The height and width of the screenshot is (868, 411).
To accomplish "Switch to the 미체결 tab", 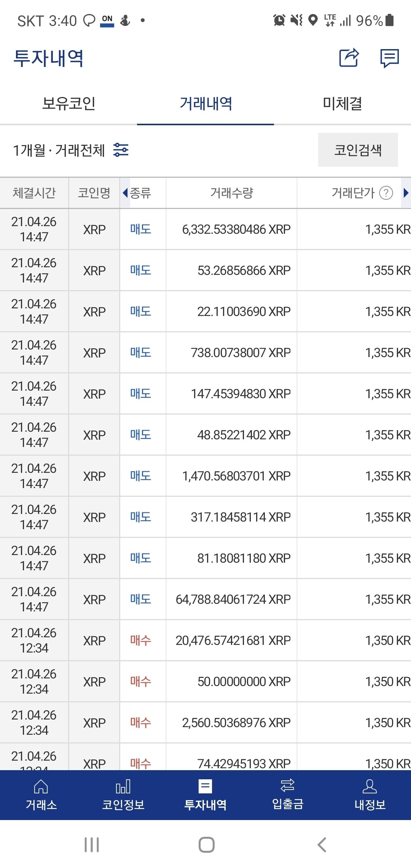I will tap(342, 104).
